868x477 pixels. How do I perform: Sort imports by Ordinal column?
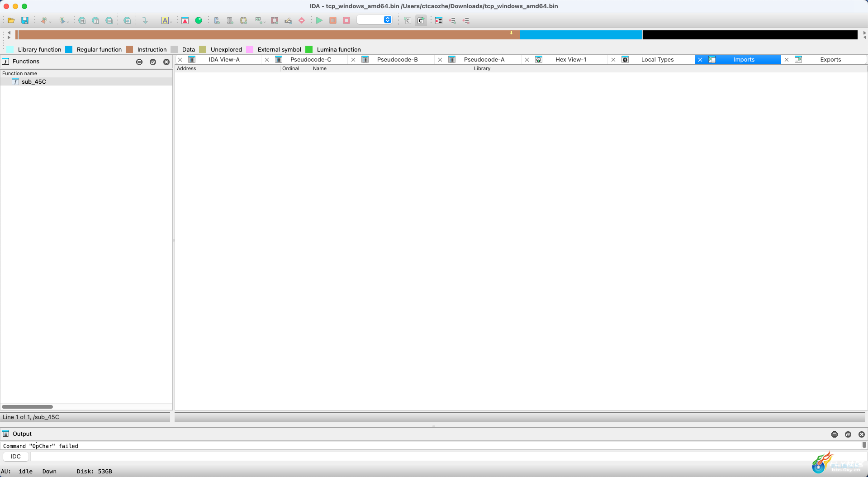(x=295, y=68)
